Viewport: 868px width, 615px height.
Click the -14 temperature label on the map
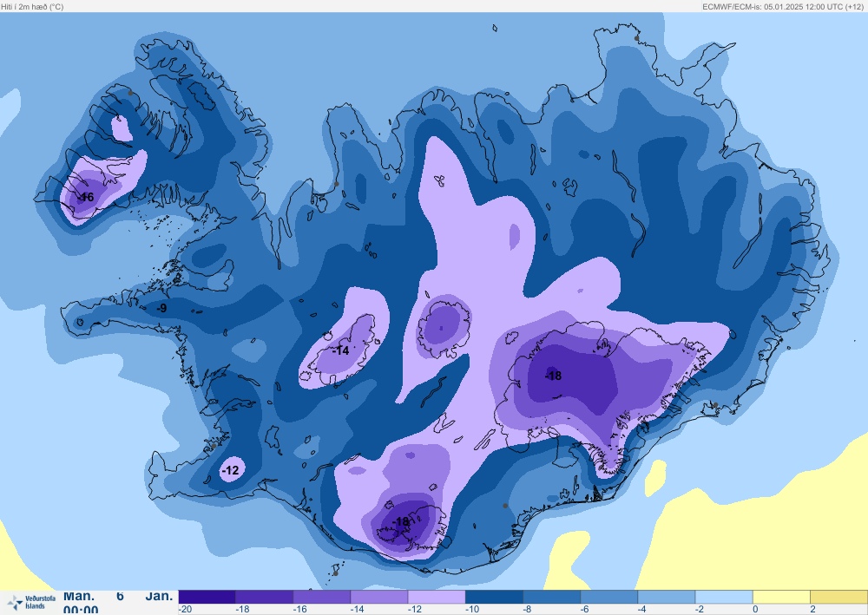tap(341, 350)
